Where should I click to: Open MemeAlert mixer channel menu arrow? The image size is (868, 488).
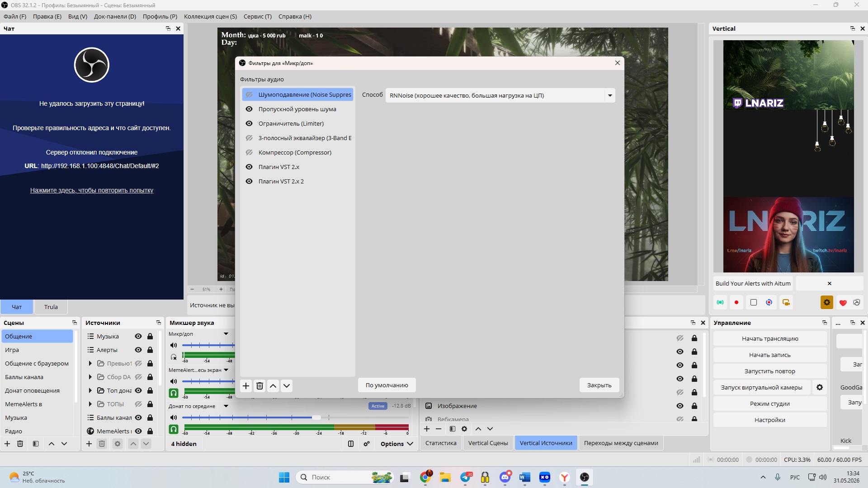point(226,370)
